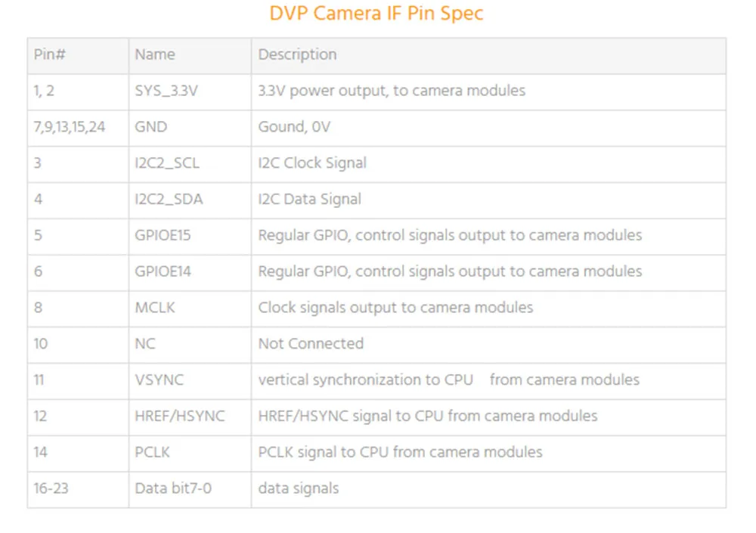Click the I2C Clock Signal description
The image size is (756, 533).
pyautogui.click(x=312, y=163)
